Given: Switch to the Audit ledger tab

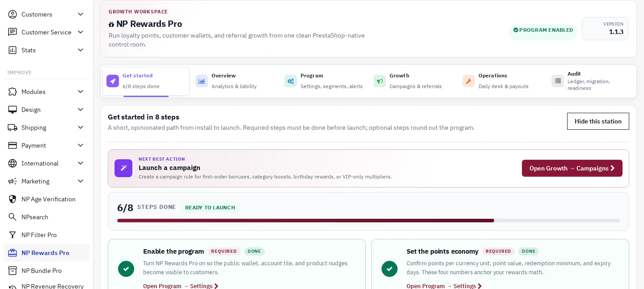Looking at the screenshot, I should 591,81.
